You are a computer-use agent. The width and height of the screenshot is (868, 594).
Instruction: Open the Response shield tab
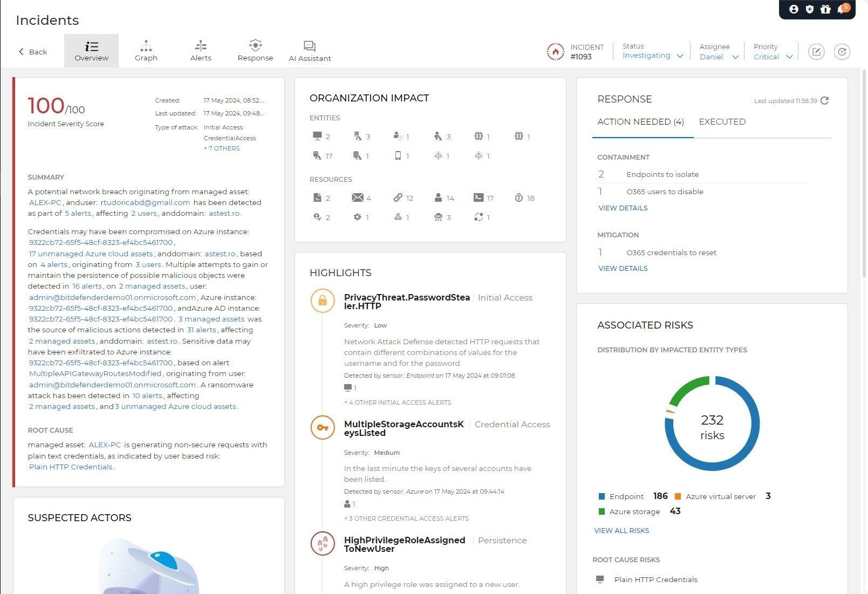[255, 51]
